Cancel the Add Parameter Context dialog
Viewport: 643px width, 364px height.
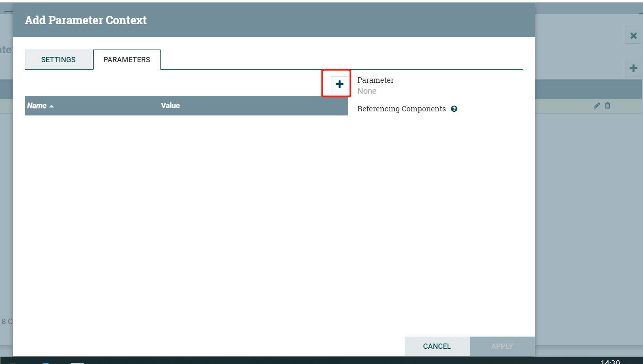point(437,346)
